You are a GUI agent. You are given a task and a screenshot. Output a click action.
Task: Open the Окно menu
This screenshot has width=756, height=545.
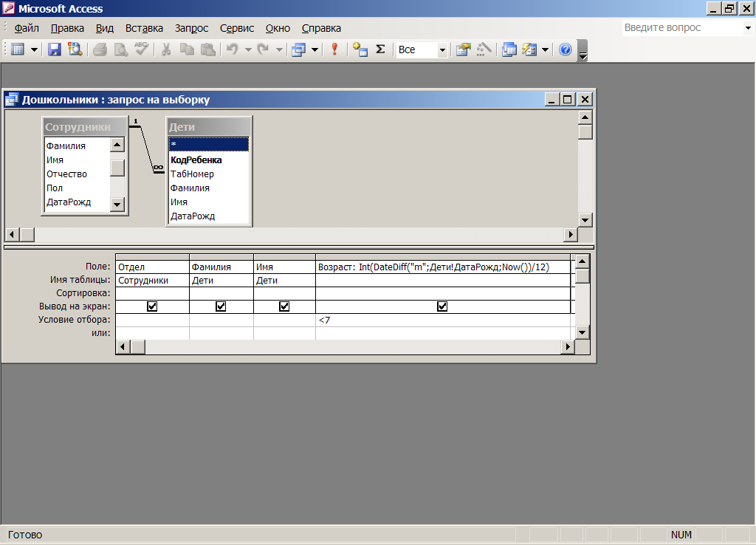click(x=278, y=29)
